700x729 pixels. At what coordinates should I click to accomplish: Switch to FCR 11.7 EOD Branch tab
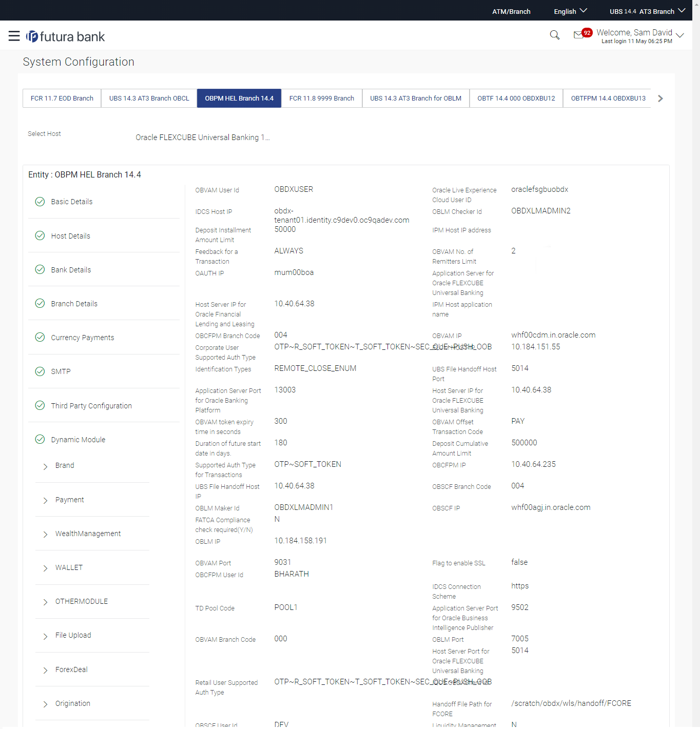point(62,98)
